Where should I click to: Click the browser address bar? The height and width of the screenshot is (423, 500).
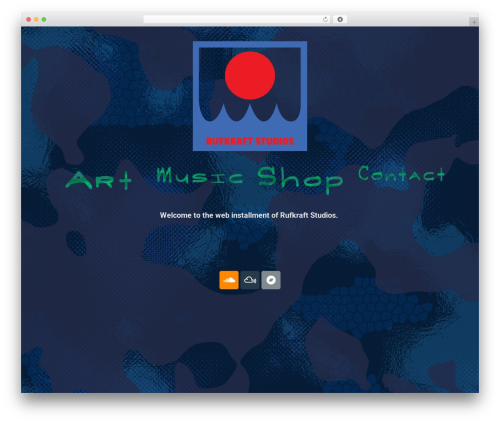pos(237,19)
